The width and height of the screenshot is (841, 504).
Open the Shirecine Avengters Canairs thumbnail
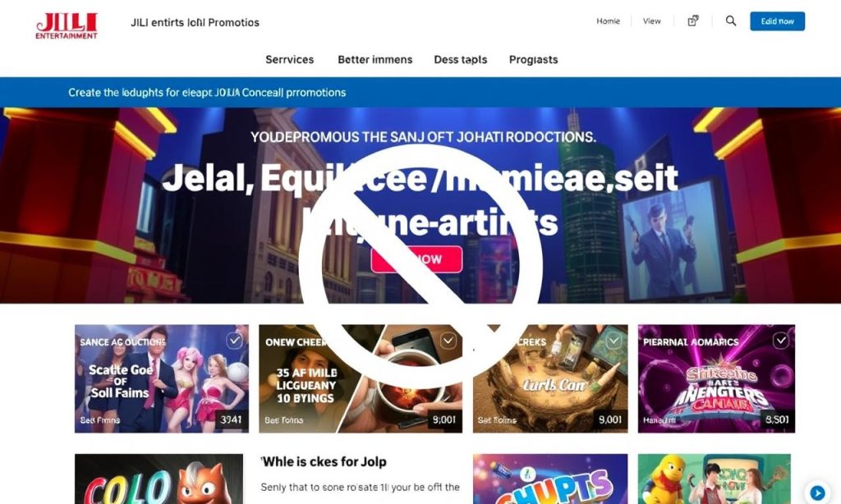[716, 378]
